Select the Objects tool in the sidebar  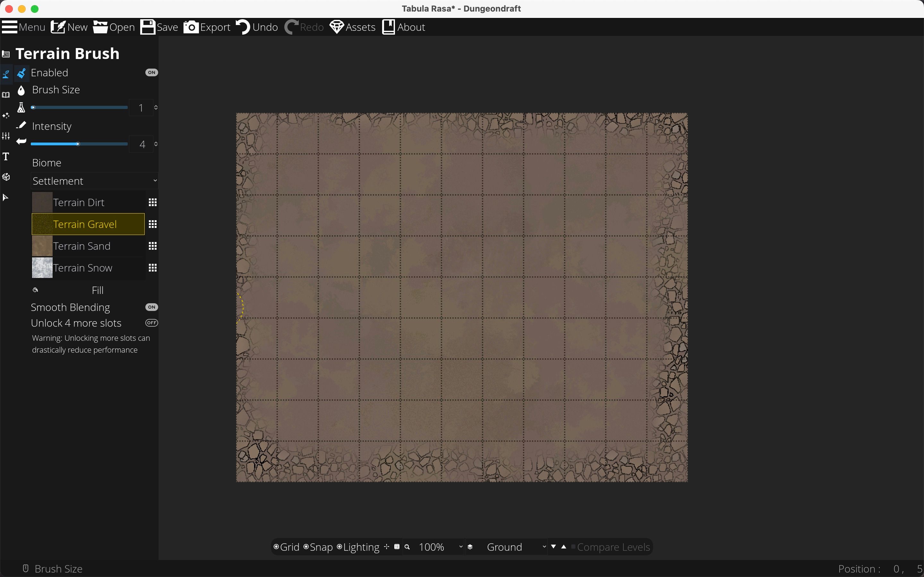[6, 177]
